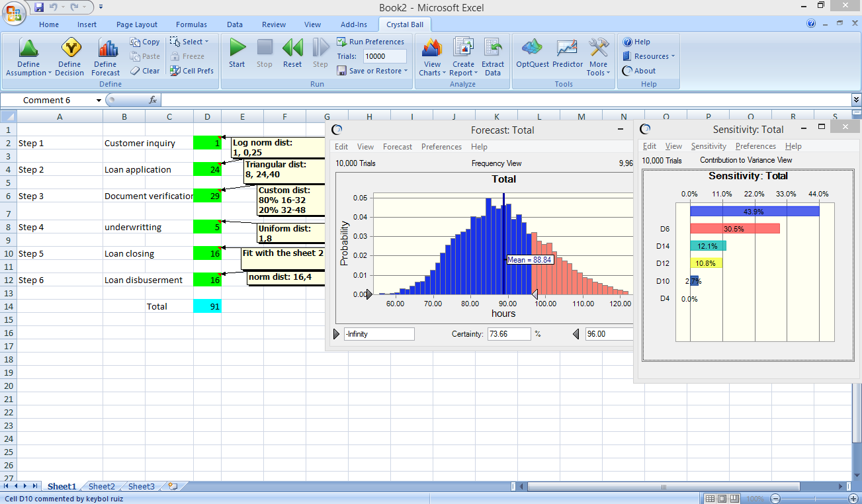
Task: Clear Crystal Ball data
Action: click(x=145, y=71)
